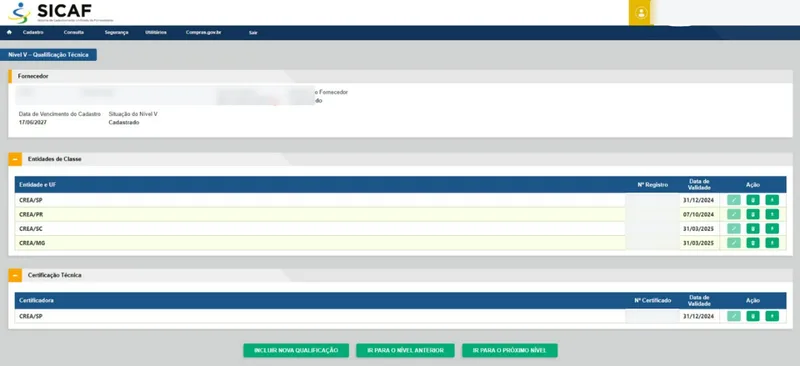This screenshot has height=366, width=800.
Task: Open the Segurança menu
Action: click(x=116, y=33)
